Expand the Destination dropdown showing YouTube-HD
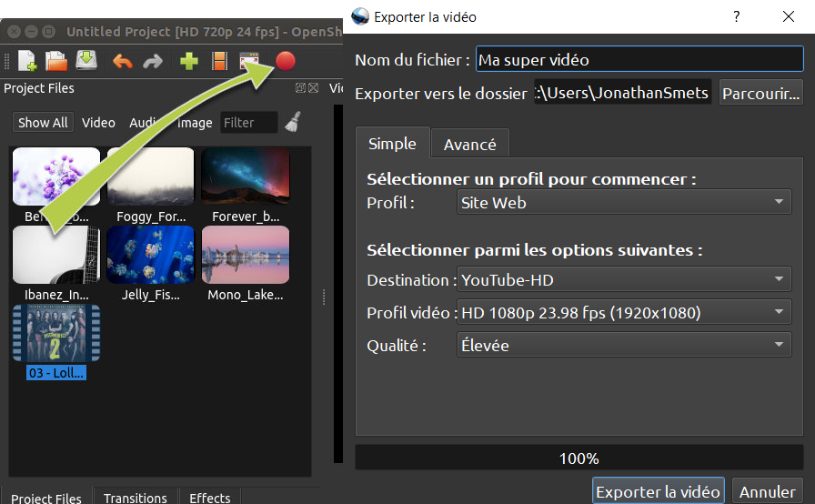This screenshot has width=815, height=504. (623, 280)
